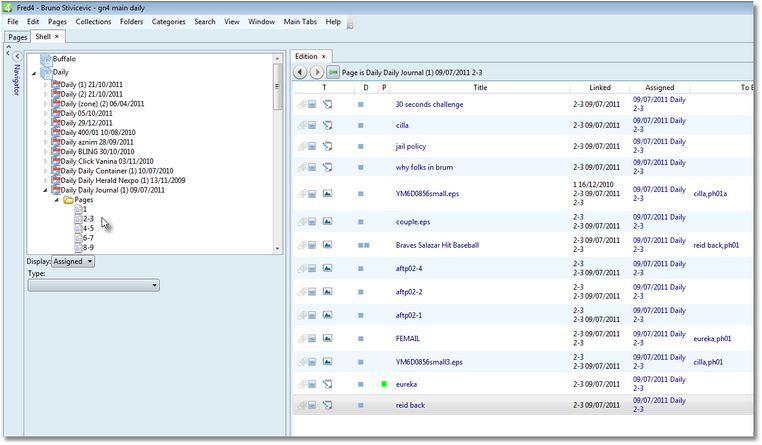
Task: Go forward with the right arrow button in the Edition pane
Action: [317, 72]
